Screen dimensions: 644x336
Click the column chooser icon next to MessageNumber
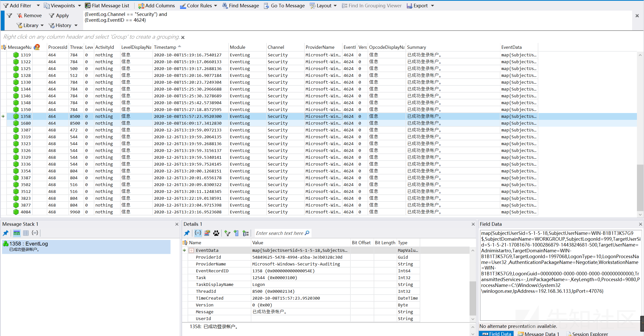click(x=4, y=47)
